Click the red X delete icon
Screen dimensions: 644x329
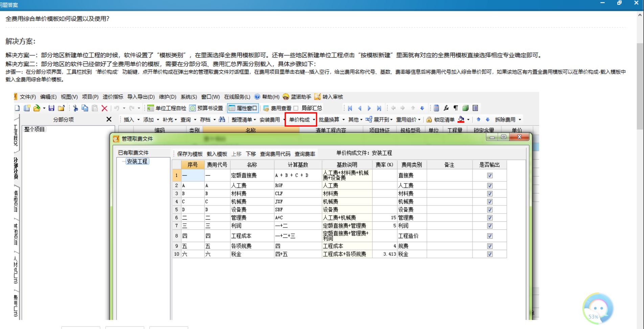click(105, 108)
